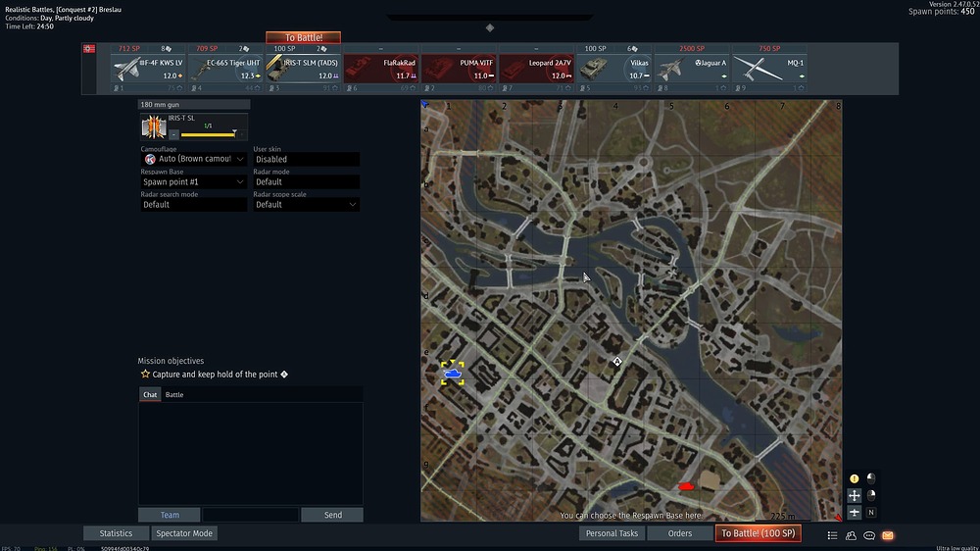Click the objective diamond marker at top center
Viewport: 980px width, 551px height.
490,27
